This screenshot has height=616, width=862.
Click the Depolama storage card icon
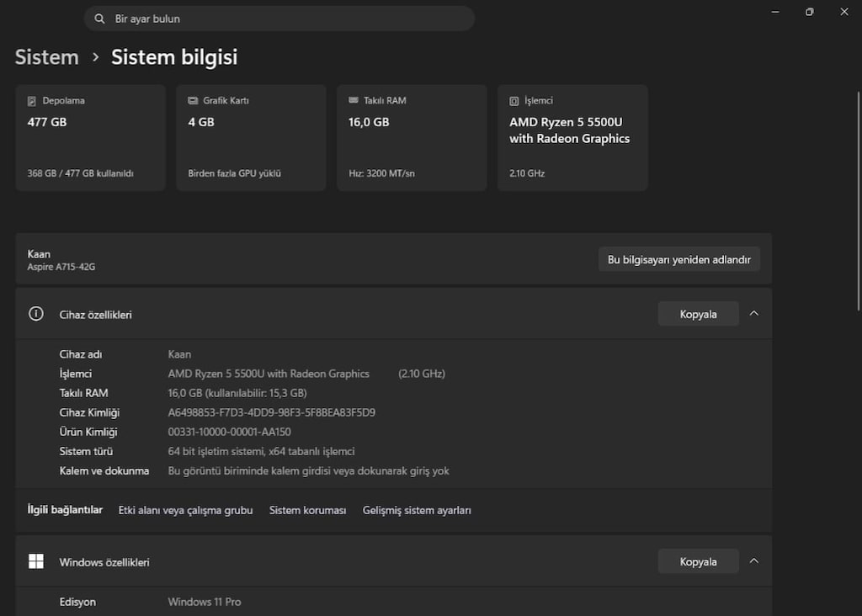click(x=32, y=100)
